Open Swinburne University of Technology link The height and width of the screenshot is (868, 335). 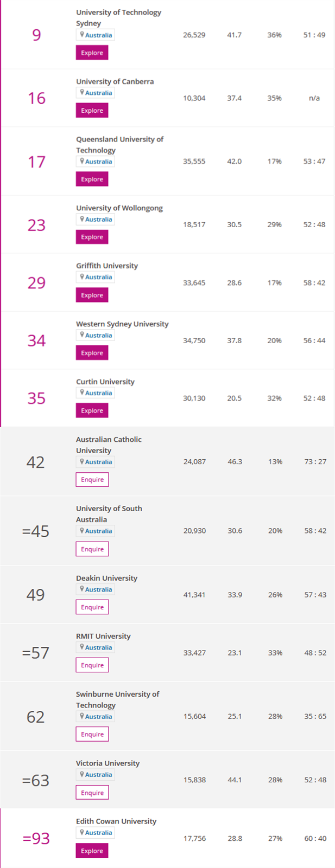(118, 699)
